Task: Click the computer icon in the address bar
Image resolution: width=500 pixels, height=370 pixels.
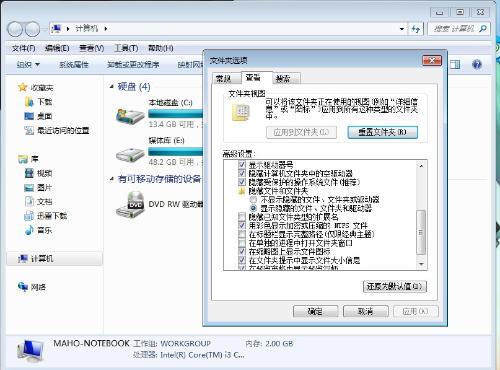Action: (56, 29)
